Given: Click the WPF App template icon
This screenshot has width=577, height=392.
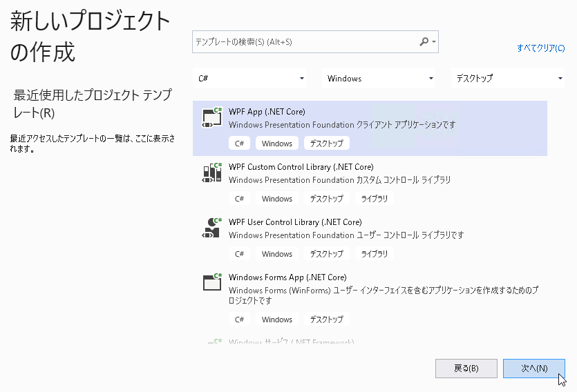Looking at the screenshot, I should click(212, 117).
